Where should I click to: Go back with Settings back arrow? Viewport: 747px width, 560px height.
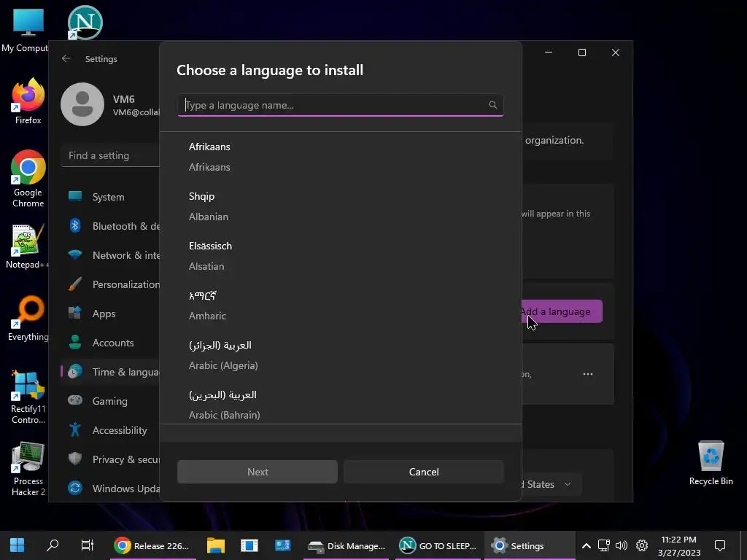(x=66, y=58)
